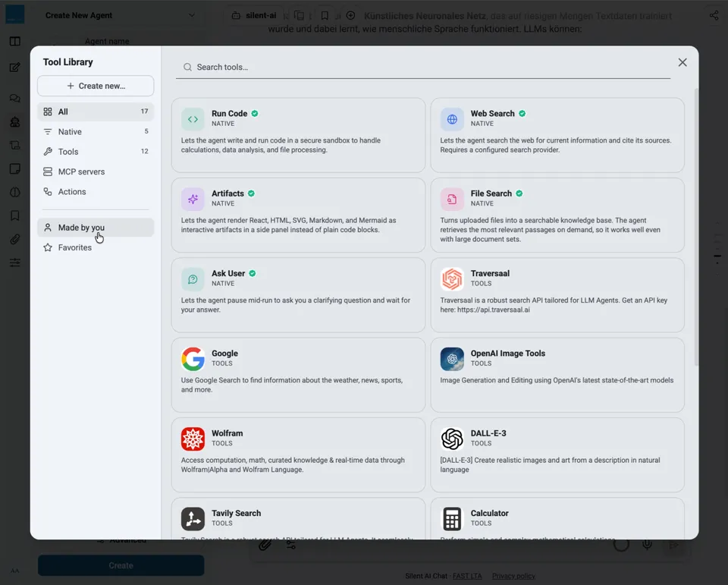Viewport: 728px width, 585px height.
Task: Click the microphone icon in chat input
Action: coord(647,544)
